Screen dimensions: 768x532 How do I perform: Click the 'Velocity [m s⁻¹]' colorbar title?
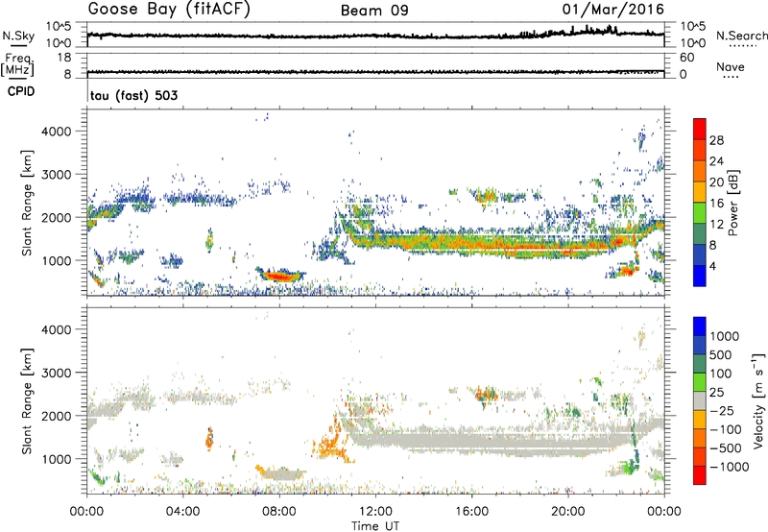pos(758,400)
